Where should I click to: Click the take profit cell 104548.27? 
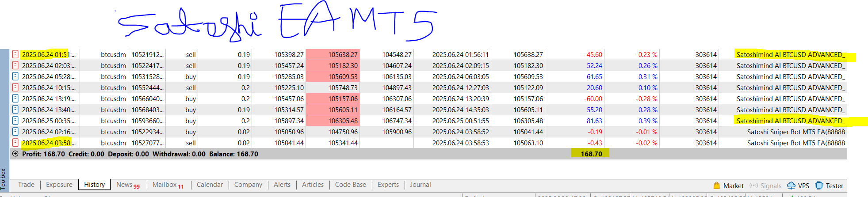(397, 55)
